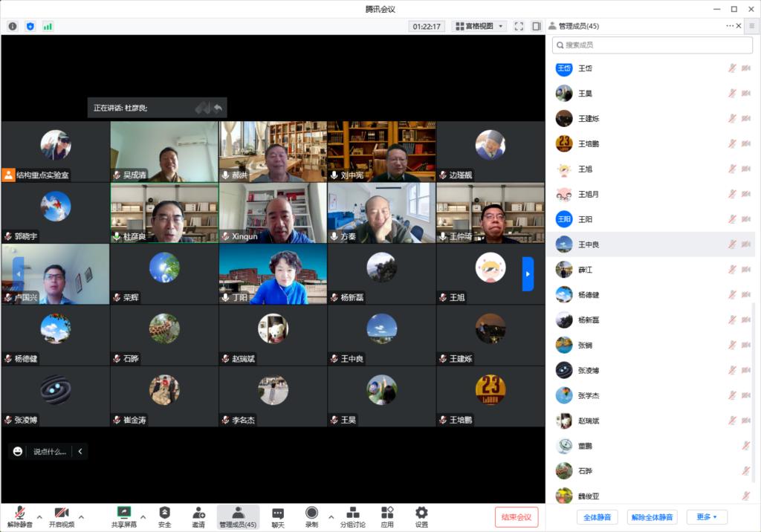The height and width of the screenshot is (532, 761).
Task: Go to next page of video gallery
Action: point(528,274)
